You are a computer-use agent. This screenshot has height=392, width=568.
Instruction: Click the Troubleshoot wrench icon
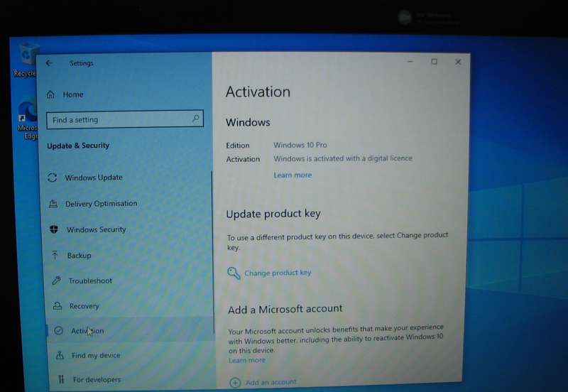click(x=56, y=280)
